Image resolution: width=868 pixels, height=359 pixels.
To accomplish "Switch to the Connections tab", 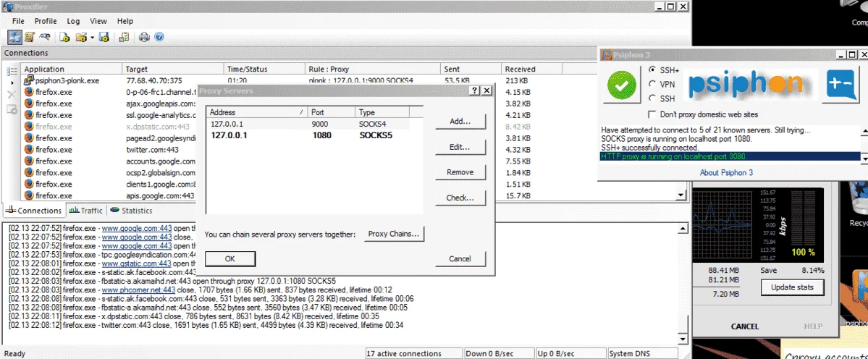I will 34,211.
